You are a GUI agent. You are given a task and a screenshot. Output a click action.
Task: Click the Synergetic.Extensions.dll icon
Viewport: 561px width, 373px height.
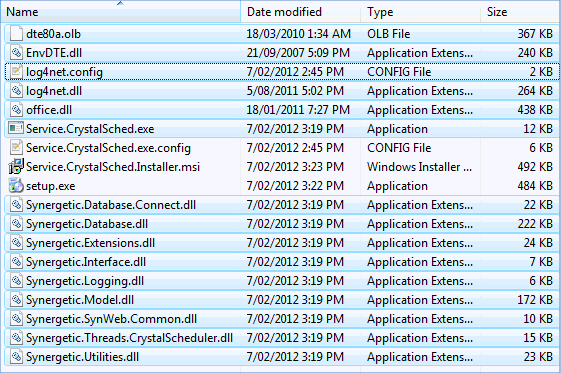click(16, 243)
